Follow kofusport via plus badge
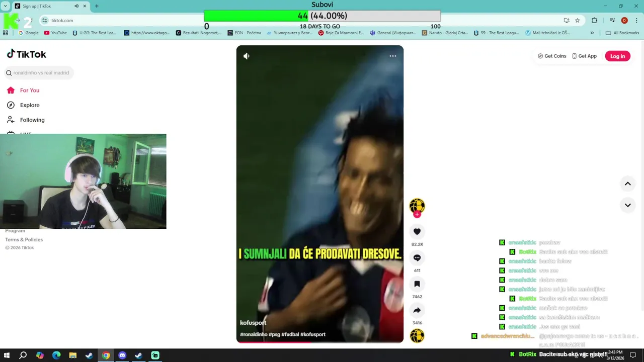The width and height of the screenshot is (644, 362). (x=417, y=215)
